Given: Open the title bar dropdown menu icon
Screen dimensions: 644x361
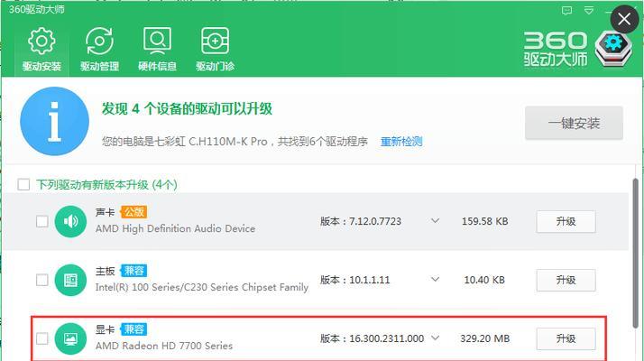Looking at the screenshot, I should (x=589, y=10).
